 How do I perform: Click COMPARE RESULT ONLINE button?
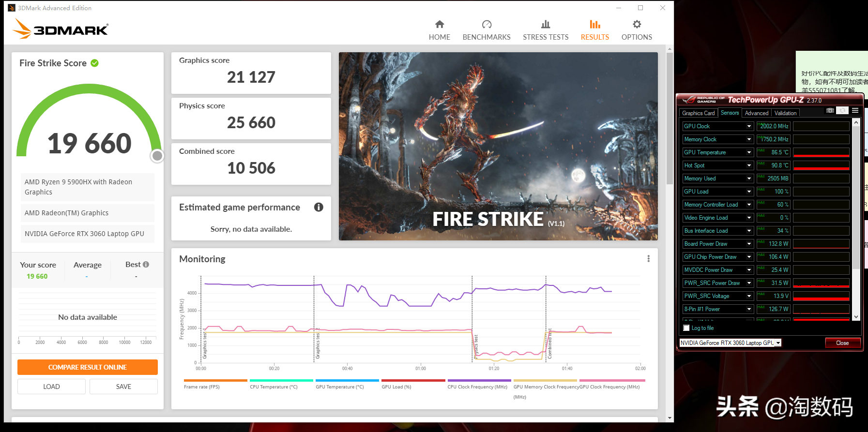(x=88, y=367)
